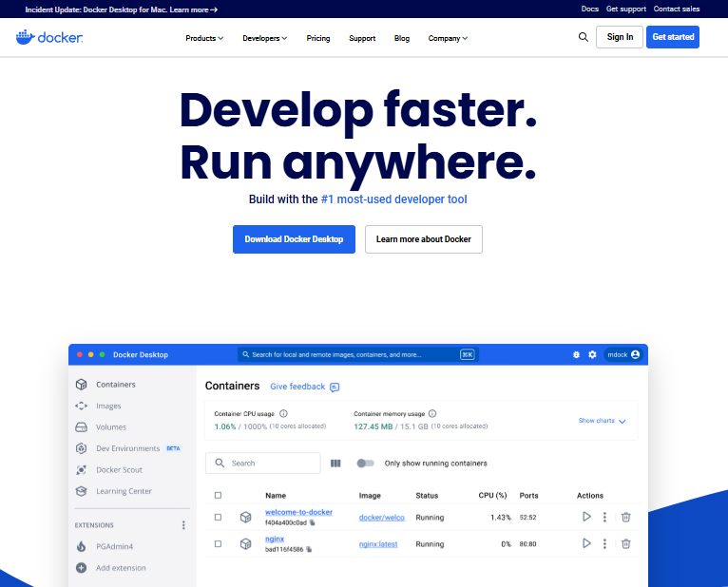Click the columns layout icon beside Search
This screenshot has width=728, height=587.
335,464
